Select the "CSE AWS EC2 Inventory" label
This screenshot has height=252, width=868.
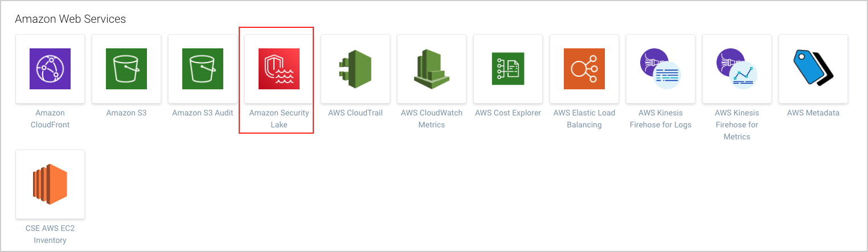tap(50, 234)
